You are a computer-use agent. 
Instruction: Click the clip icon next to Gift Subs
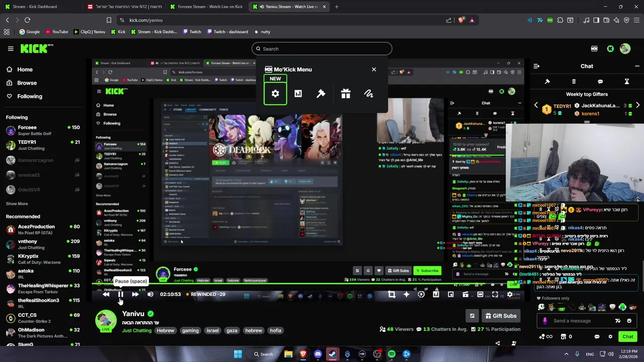[x=472, y=316]
